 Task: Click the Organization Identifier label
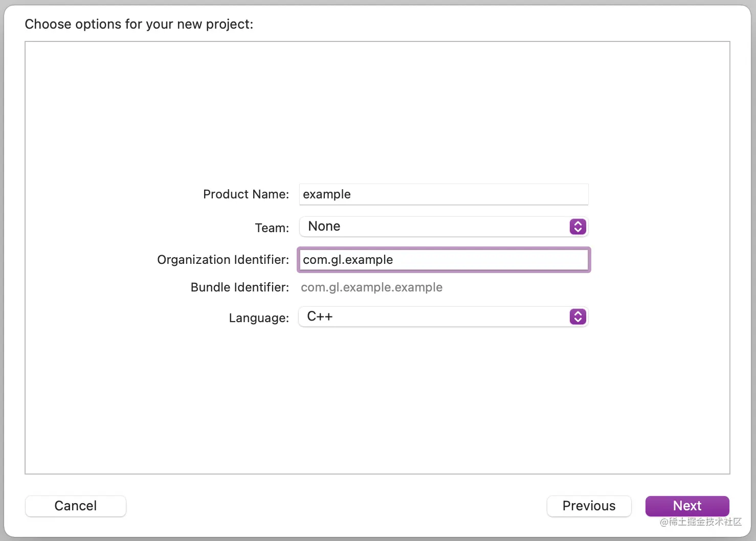click(223, 260)
